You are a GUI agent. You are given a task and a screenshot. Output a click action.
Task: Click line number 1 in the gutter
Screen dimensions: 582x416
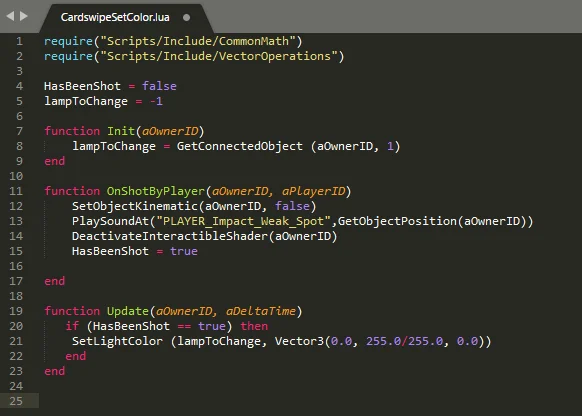19,41
